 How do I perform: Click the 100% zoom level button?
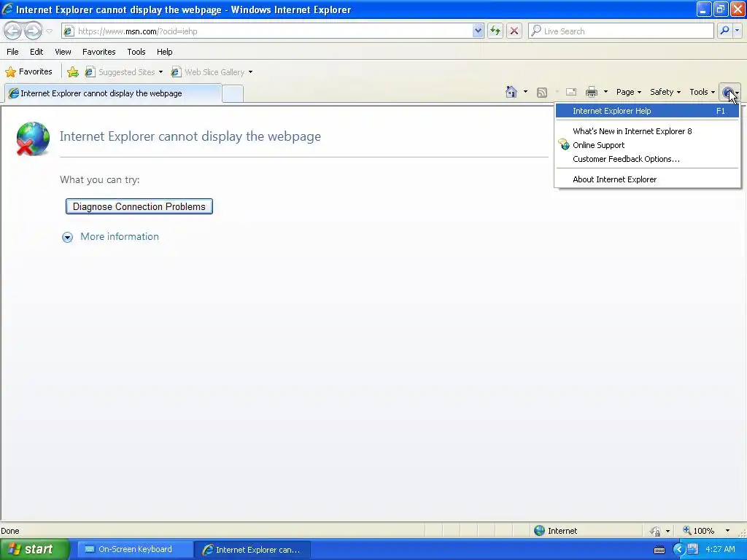point(699,531)
